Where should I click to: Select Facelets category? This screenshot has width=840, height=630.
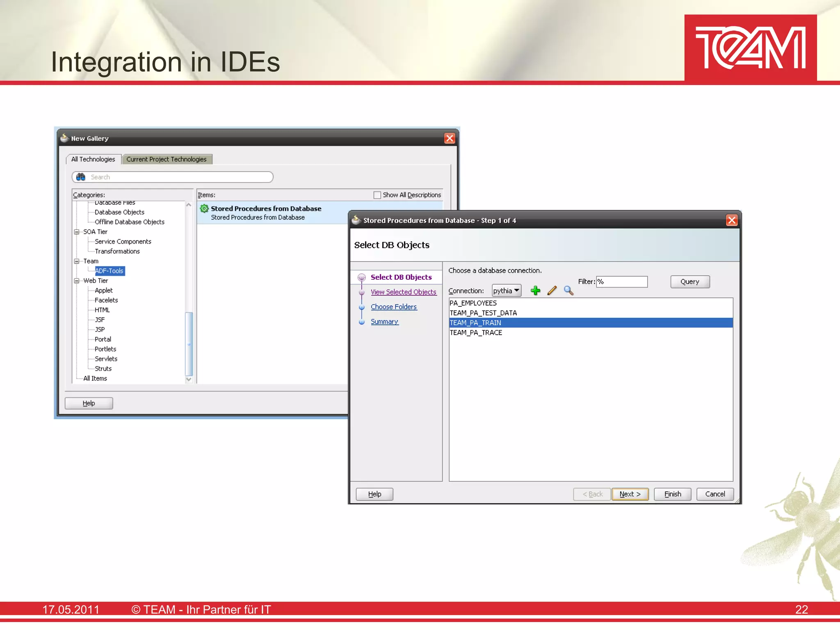106,300
